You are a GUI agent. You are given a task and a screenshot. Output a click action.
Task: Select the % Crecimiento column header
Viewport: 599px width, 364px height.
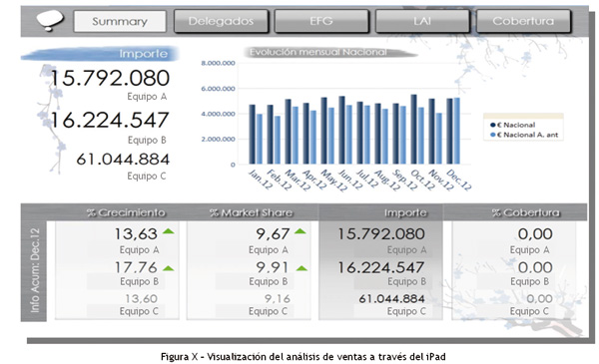(x=126, y=212)
